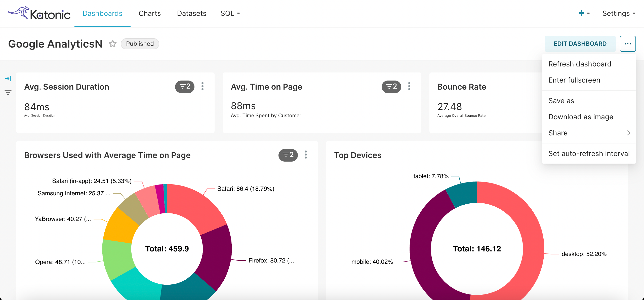Viewport: 644px width, 300px height.
Task: Click 'Avg. Time Spent by Customer' subtitle
Action: point(266,116)
